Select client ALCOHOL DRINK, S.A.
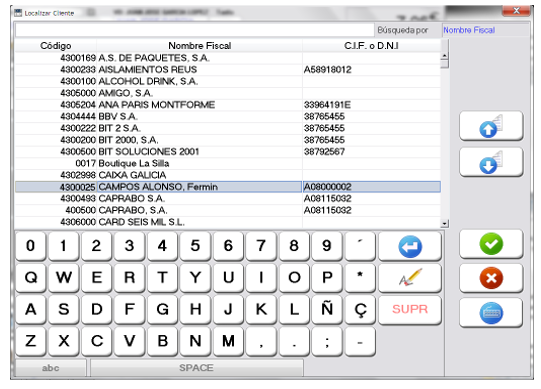The width and height of the screenshot is (541, 389). pyautogui.click(x=228, y=81)
